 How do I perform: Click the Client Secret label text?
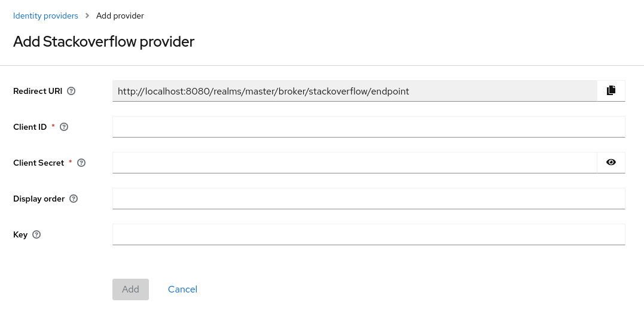point(38,163)
